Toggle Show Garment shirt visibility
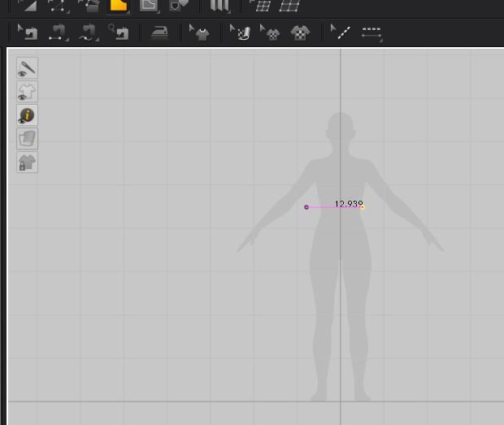 coord(28,92)
